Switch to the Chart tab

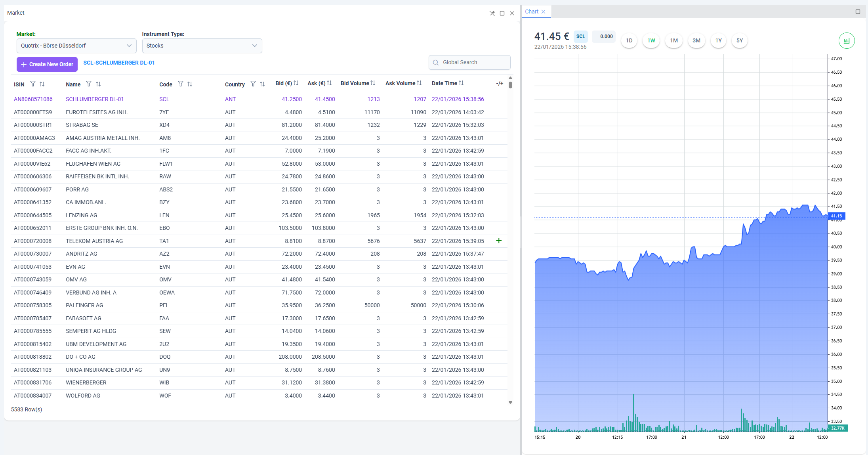click(x=532, y=11)
